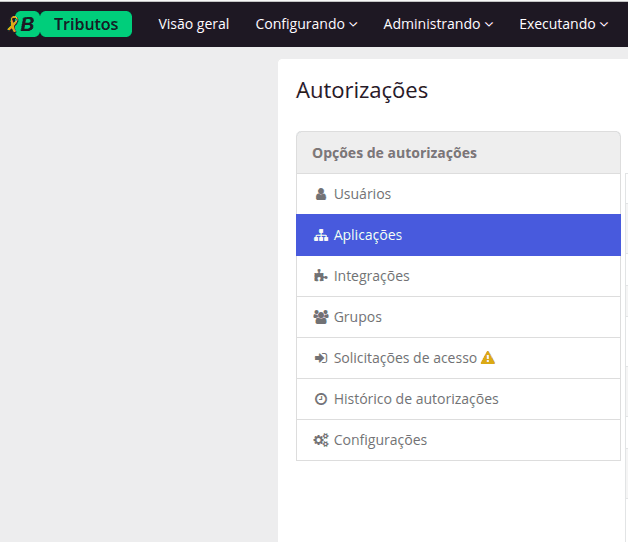Click the sitemap icon beside Aplicações
Image resolution: width=628 pixels, height=542 pixels.
(321, 235)
